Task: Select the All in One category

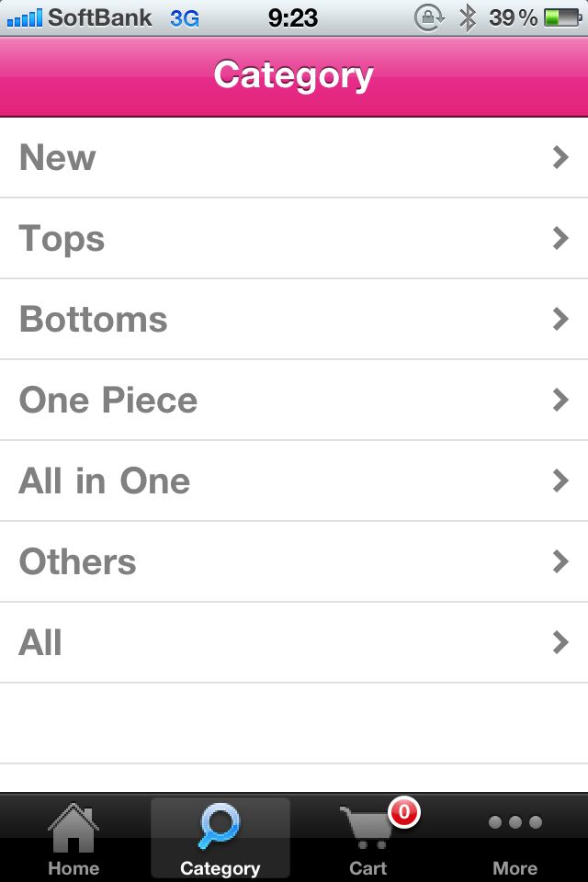Action: 294,481
